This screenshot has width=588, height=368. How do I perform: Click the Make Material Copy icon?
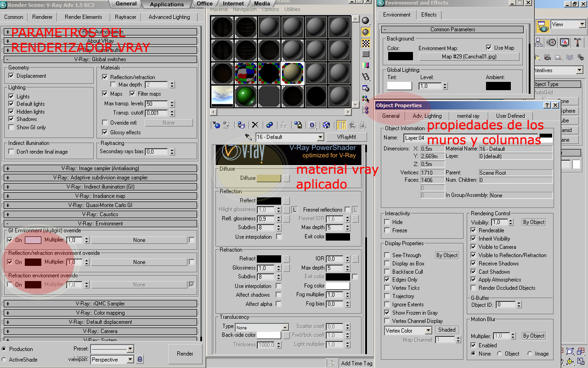270,125
